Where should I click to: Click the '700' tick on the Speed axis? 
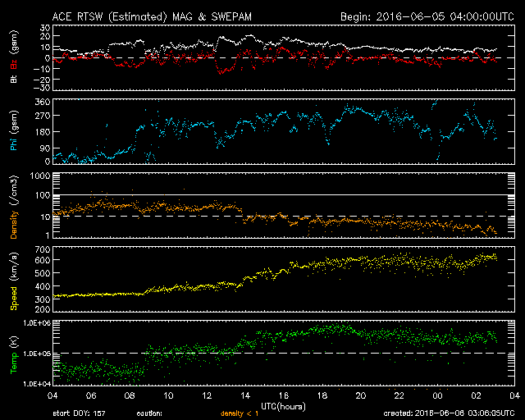[x=43, y=249]
